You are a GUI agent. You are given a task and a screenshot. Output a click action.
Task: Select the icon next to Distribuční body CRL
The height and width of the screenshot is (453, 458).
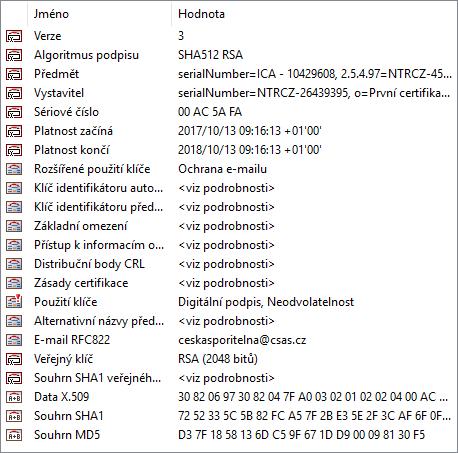tap(14, 264)
